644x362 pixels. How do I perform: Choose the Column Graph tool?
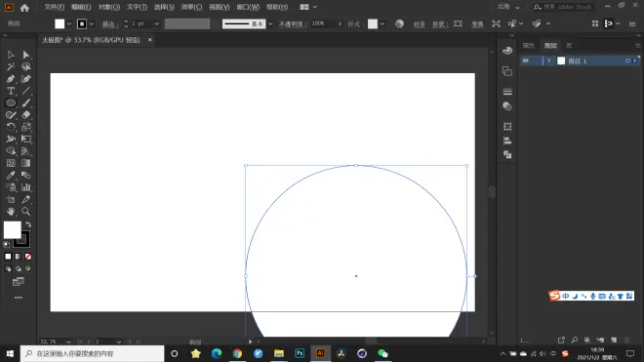tap(26, 187)
